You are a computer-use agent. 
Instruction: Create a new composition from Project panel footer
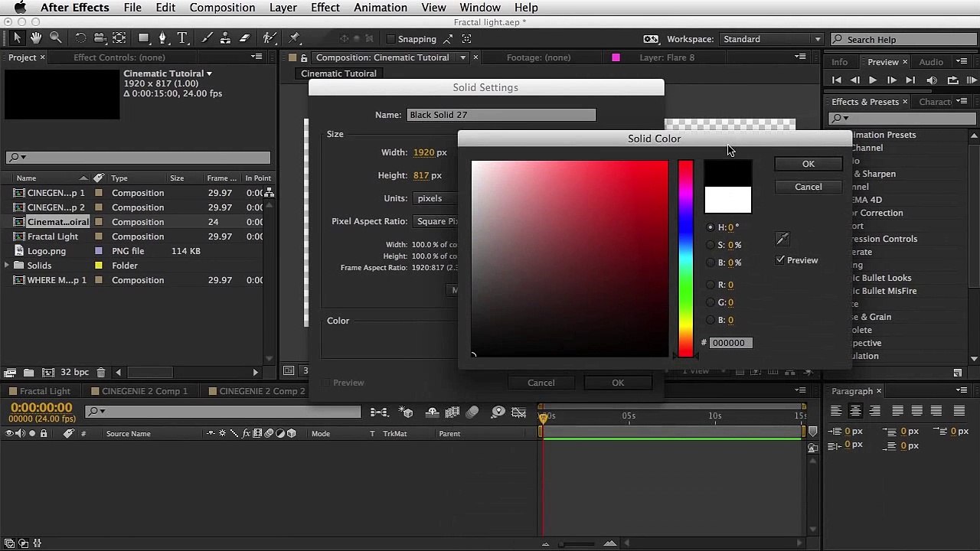(x=47, y=373)
